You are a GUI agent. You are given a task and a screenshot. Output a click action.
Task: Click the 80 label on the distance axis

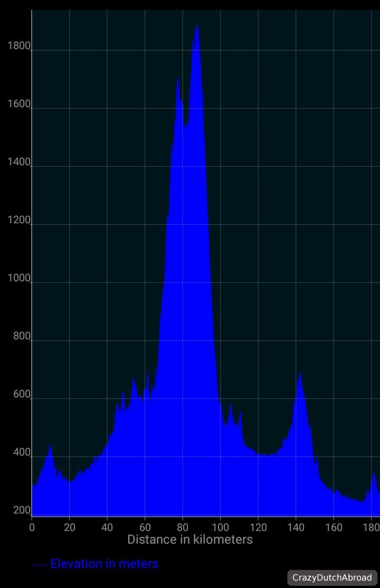click(x=183, y=527)
